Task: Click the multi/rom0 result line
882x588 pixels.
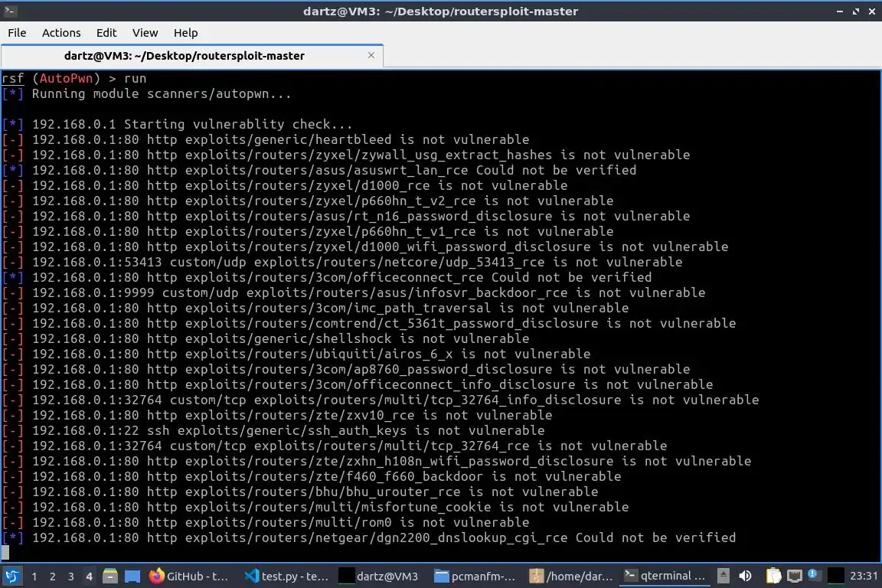Action: click(266, 522)
